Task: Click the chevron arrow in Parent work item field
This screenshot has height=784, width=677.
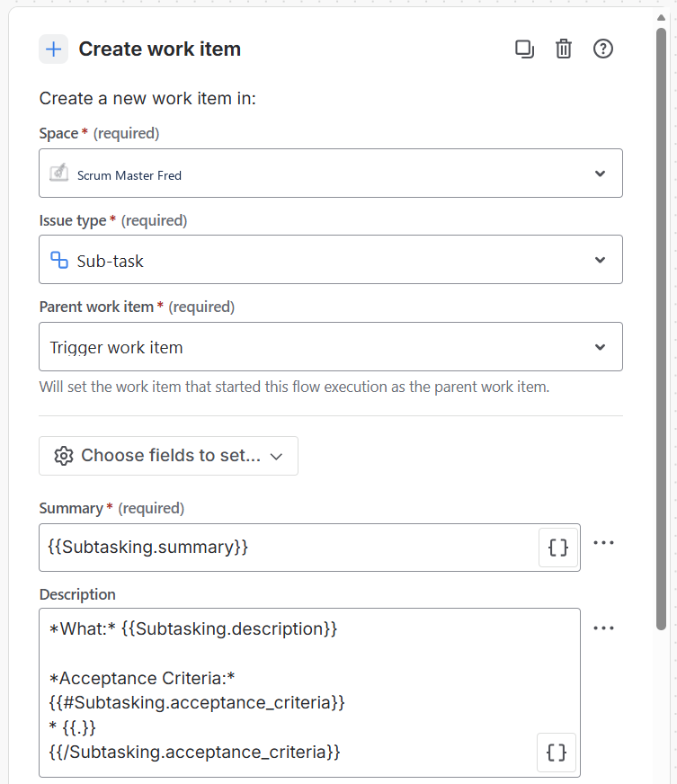Action: point(600,347)
